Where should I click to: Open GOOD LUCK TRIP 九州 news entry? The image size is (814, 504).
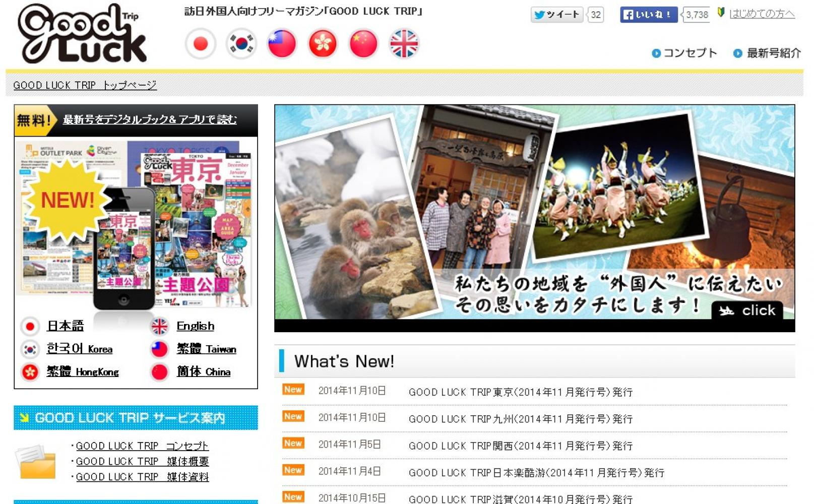tap(520, 419)
